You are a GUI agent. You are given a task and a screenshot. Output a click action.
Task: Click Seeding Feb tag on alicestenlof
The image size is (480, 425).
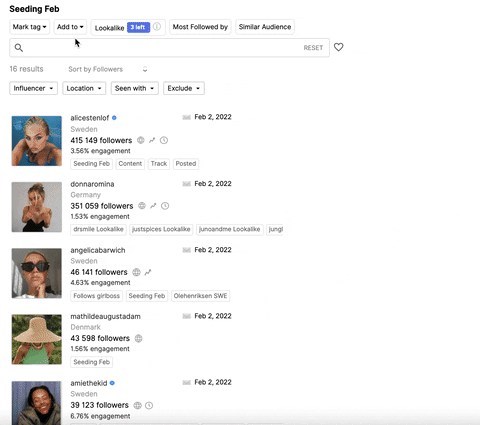coord(91,164)
